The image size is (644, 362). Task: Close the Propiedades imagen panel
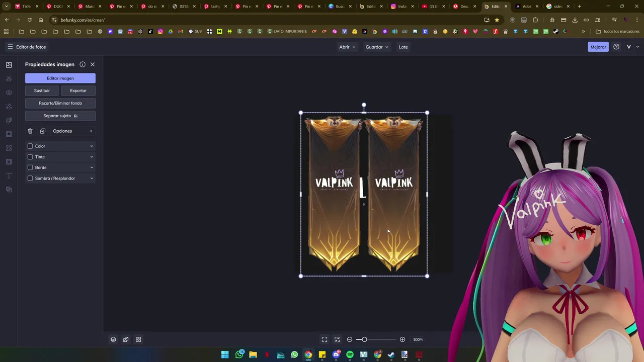[x=93, y=64]
